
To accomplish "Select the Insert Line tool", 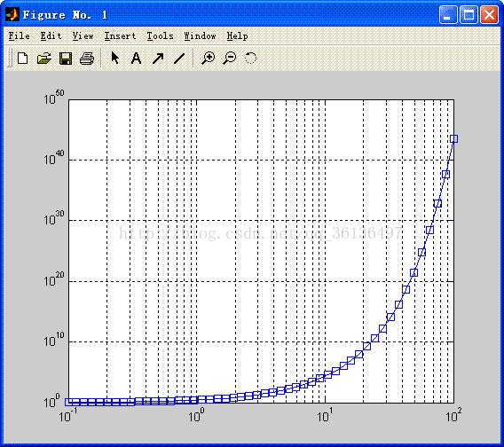I will 179,59.
